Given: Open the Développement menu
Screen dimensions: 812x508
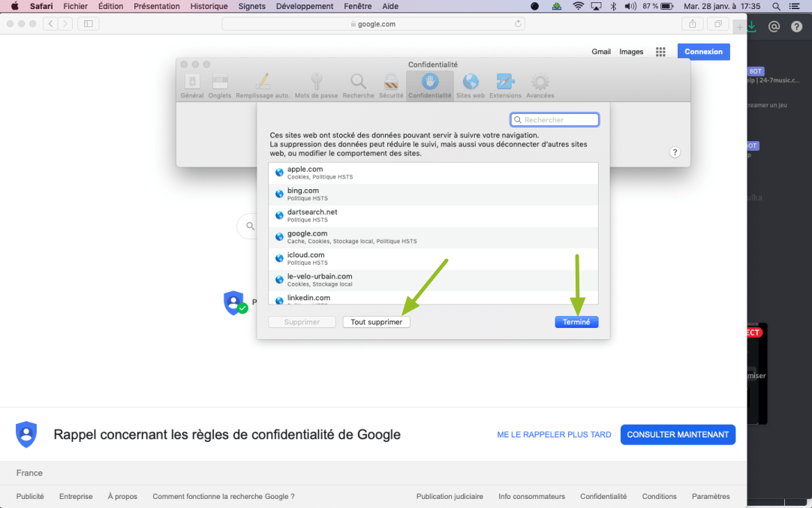Looking at the screenshot, I should tap(305, 6).
